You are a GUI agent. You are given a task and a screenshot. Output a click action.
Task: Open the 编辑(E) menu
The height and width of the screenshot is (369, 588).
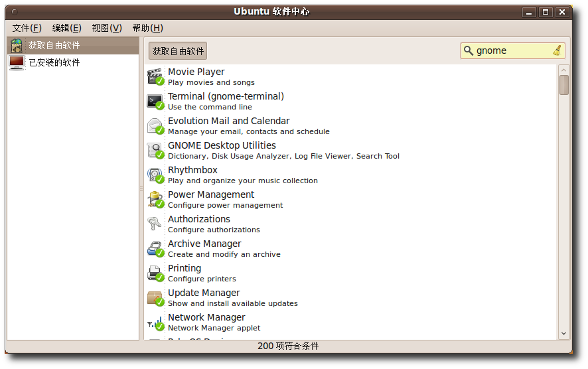pyautogui.click(x=67, y=28)
